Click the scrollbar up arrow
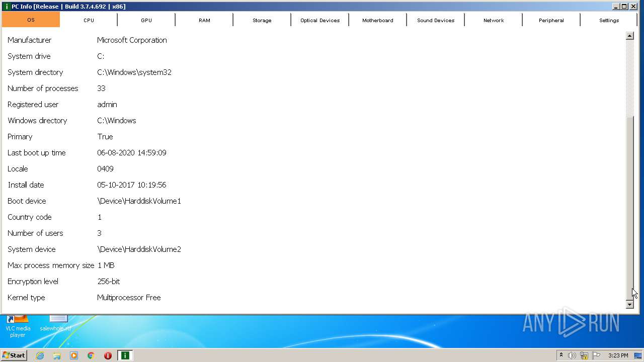The image size is (644, 362). 630,36
